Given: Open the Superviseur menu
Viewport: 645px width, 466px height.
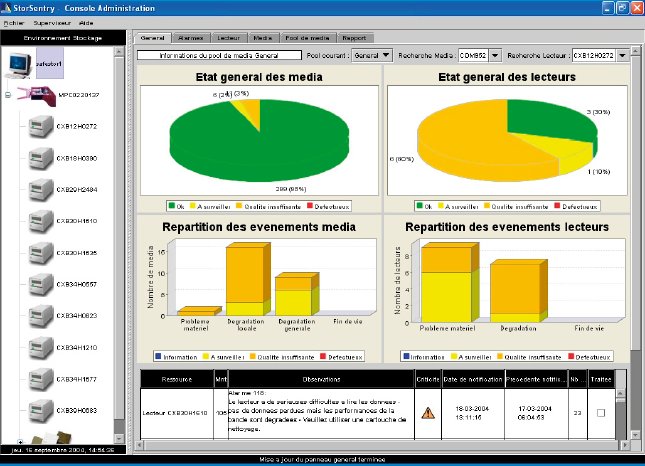Looking at the screenshot, I should pos(52,23).
